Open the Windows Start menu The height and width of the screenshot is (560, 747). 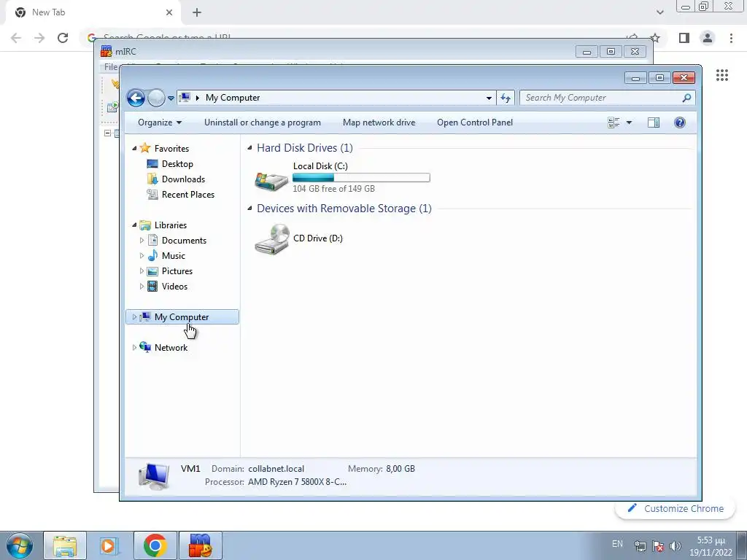[x=20, y=546]
